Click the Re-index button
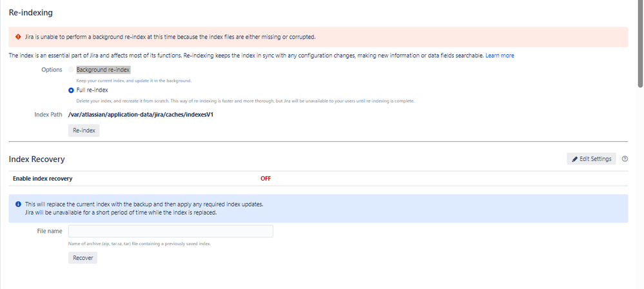 tap(84, 130)
